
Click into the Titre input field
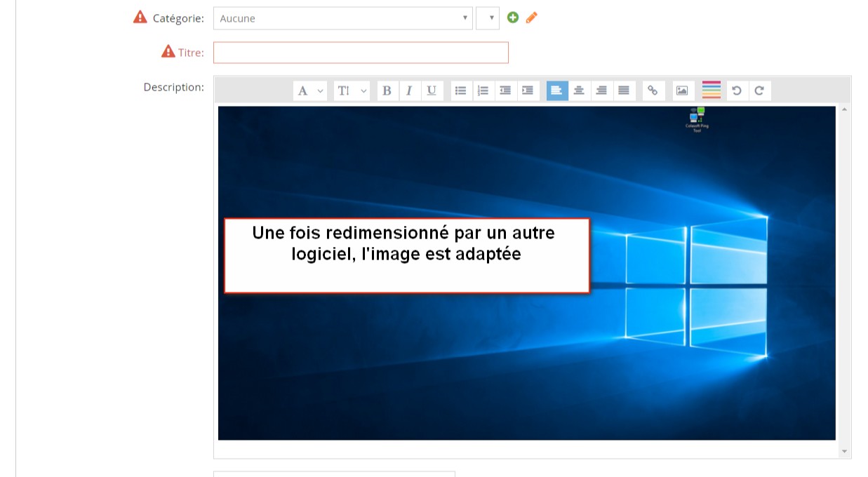click(361, 53)
